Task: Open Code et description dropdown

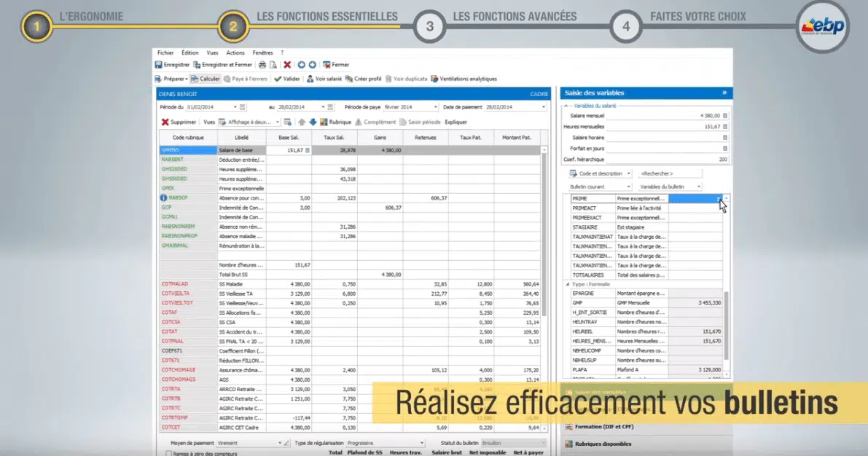Action: pos(601,173)
